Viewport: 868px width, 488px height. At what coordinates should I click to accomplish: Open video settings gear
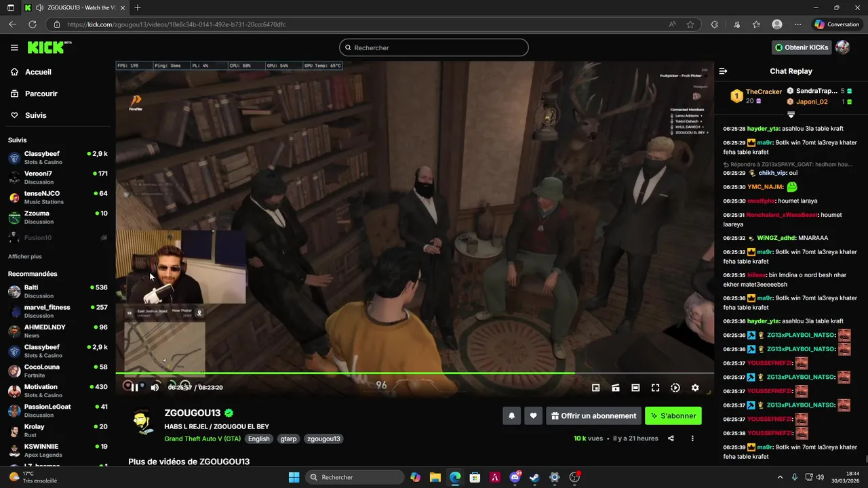(695, 388)
